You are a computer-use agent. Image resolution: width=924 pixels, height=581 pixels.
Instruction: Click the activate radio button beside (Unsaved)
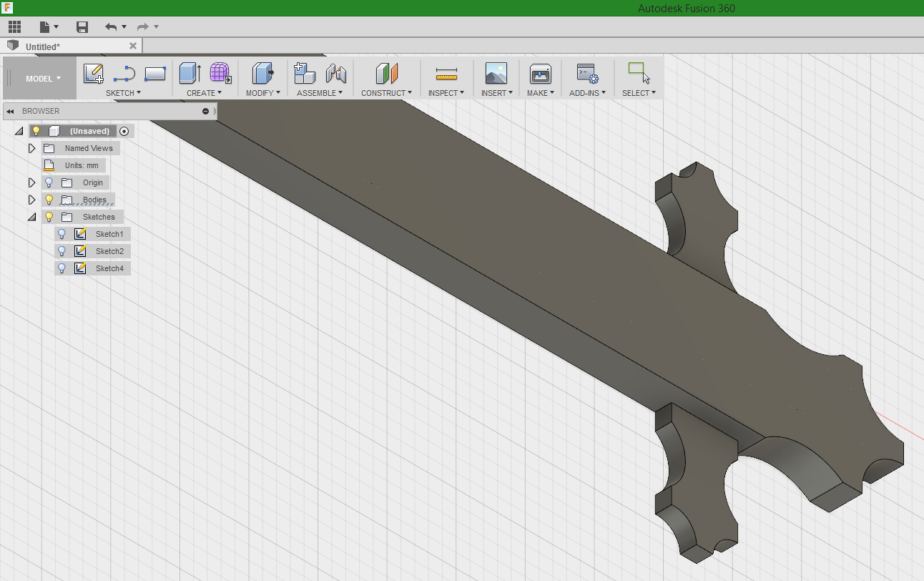point(124,131)
